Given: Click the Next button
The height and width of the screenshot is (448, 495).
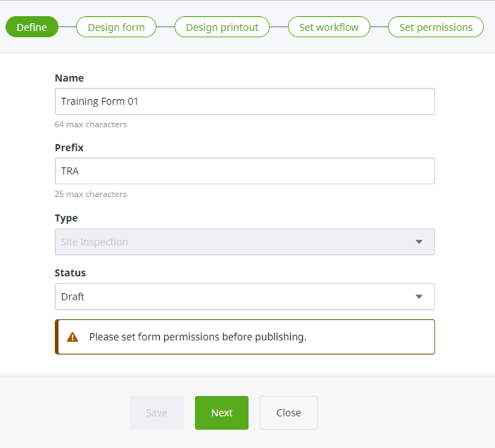Looking at the screenshot, I should (x=221, y=413).
